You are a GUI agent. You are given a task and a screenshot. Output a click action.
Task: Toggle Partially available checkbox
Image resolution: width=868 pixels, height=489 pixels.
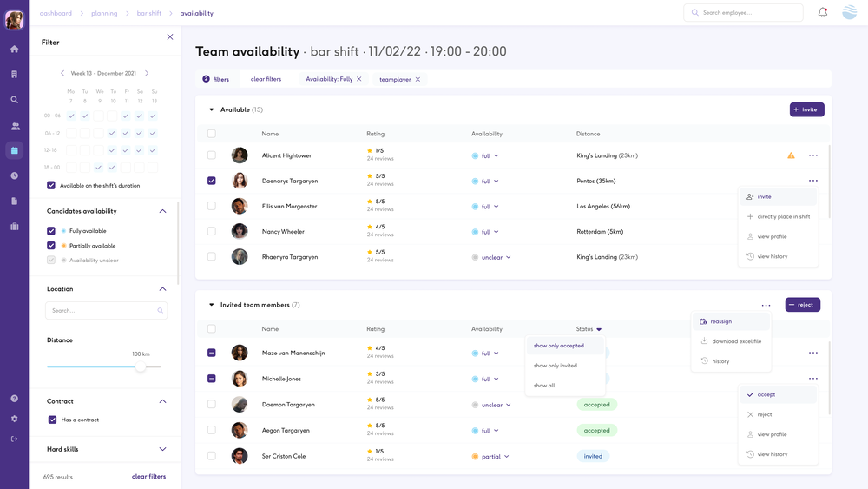(x=51, y=246)
